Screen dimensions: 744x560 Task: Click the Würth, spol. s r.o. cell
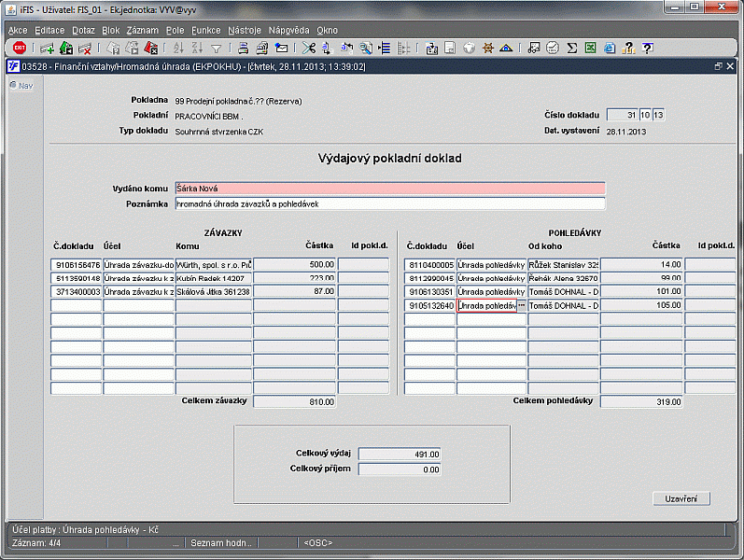point(214,265)
